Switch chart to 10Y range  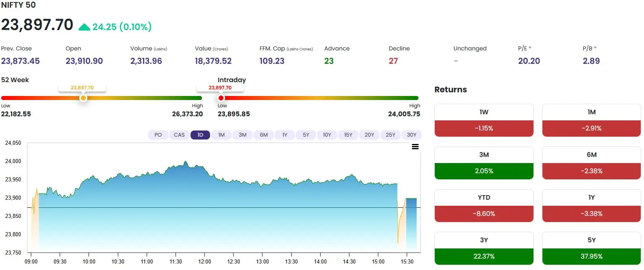(327, 135)
